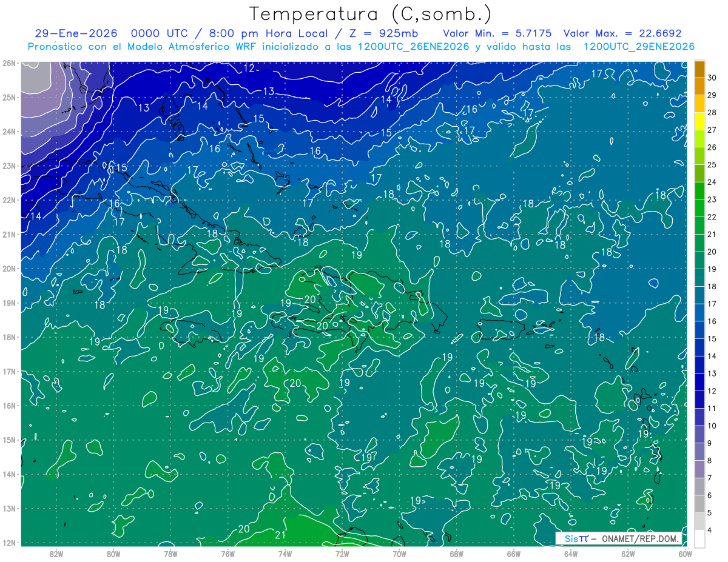Click the "76W" longitude axis label
This screenshot has width=728, height=562.
tap(227, 554)
